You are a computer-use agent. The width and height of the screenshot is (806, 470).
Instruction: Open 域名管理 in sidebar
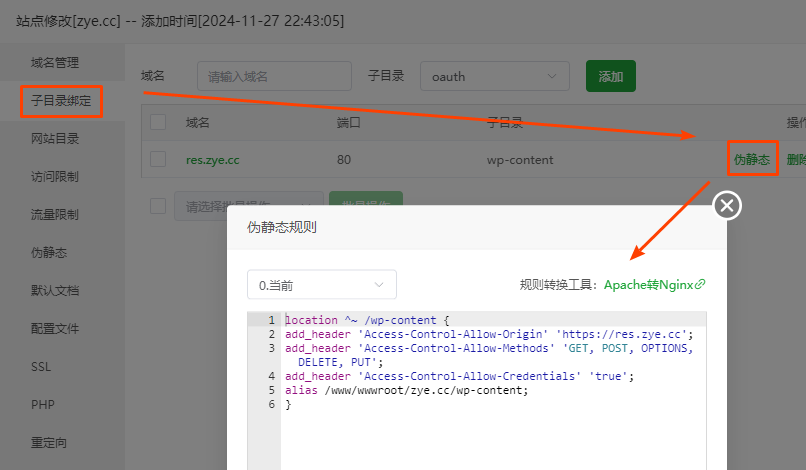click(x=55, y=62)
